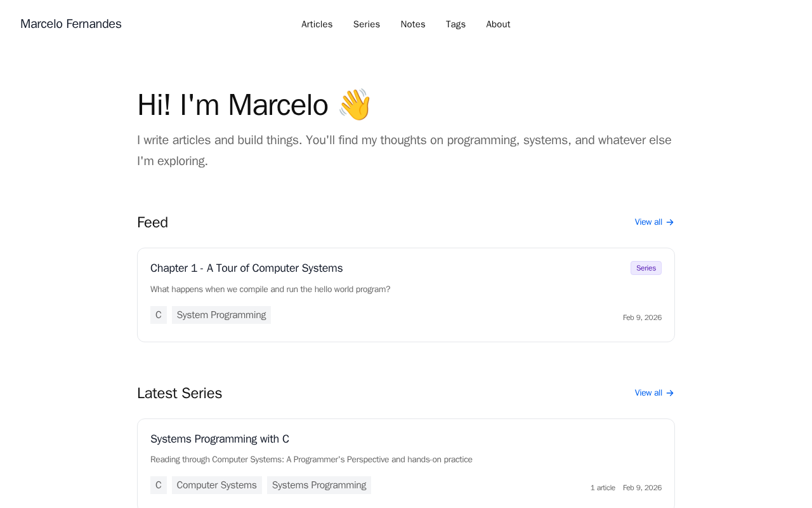Browse Tags from the top navigation

click(x=455, y=24)
